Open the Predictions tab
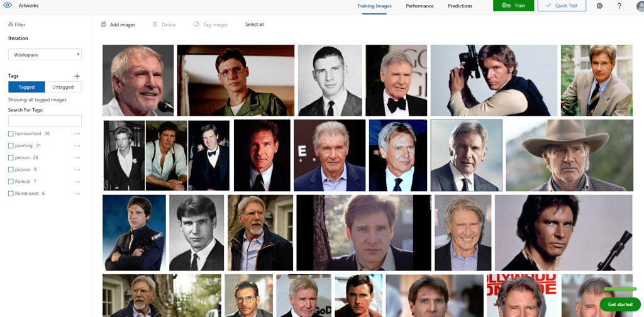Viewport: 644px width, 317px height. pos(460,6)
